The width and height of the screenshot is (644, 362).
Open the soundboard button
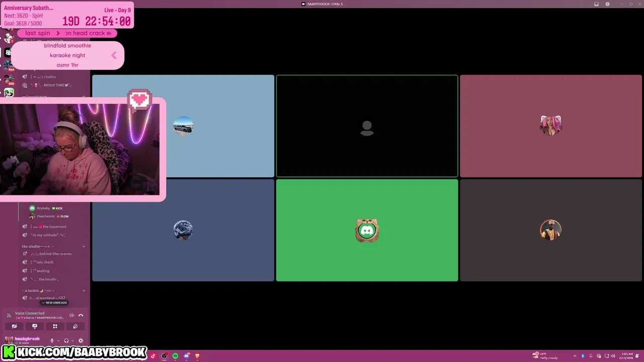coord(75,326)
